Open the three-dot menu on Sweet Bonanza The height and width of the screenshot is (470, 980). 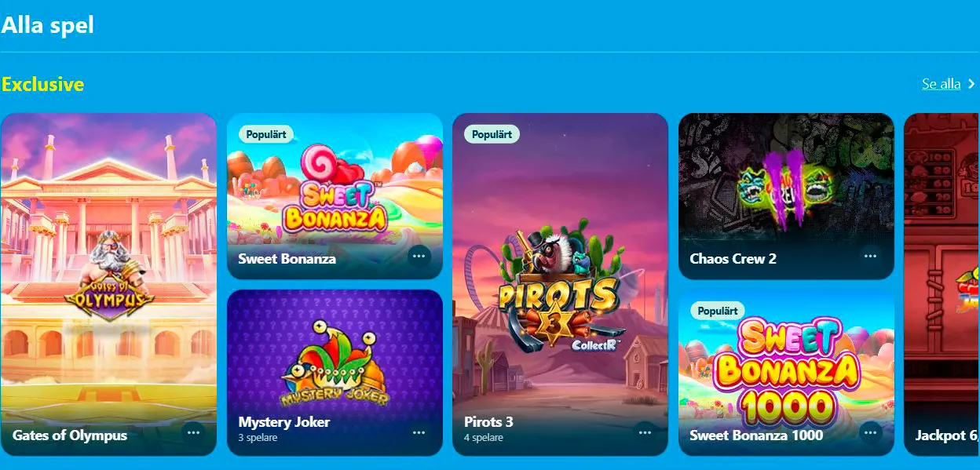click(x=419, y=257)
